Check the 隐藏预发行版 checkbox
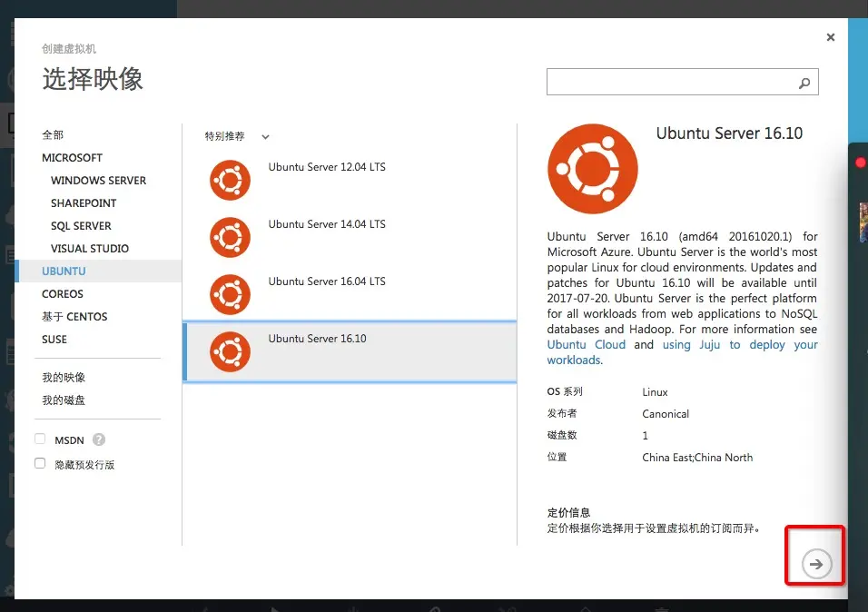This screenshot has width=868, height=612. 40,463
